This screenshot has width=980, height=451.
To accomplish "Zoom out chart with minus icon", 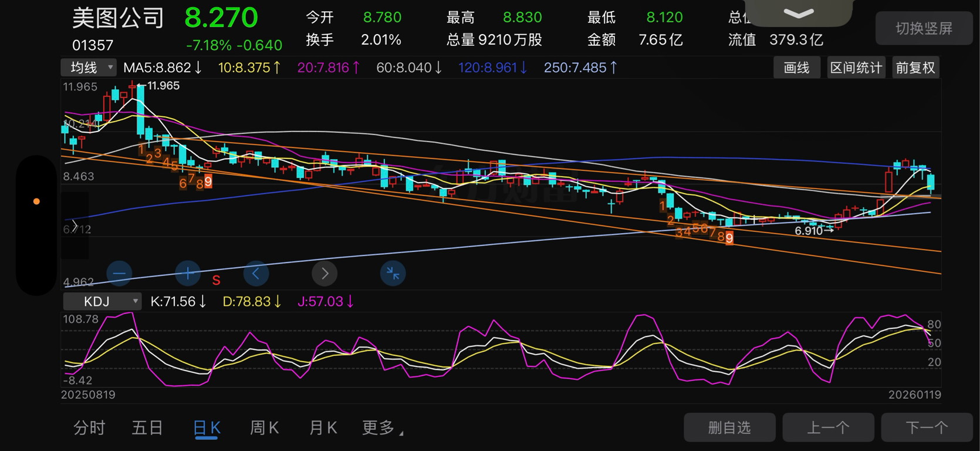I will [x=119, y=273].
